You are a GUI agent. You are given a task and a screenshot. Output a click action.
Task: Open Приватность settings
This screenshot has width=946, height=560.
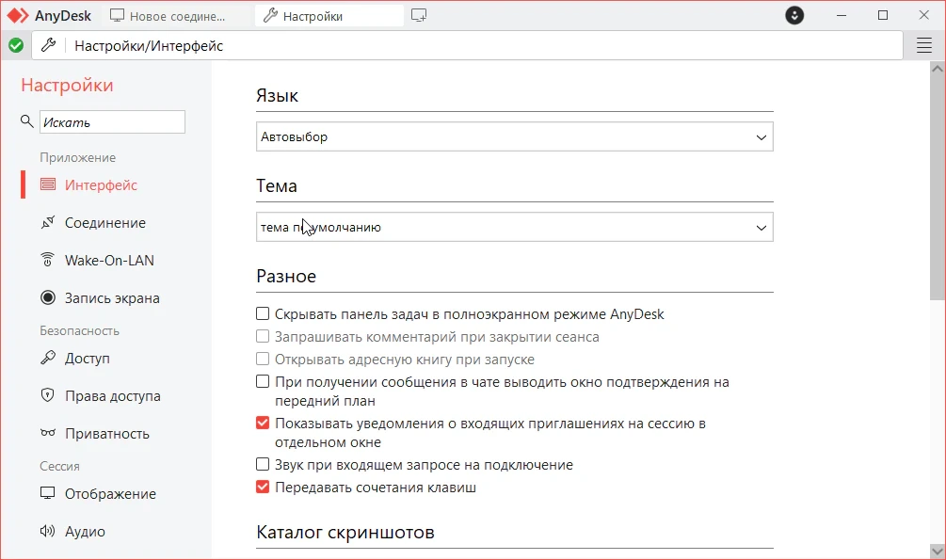(x=106, y=433)
